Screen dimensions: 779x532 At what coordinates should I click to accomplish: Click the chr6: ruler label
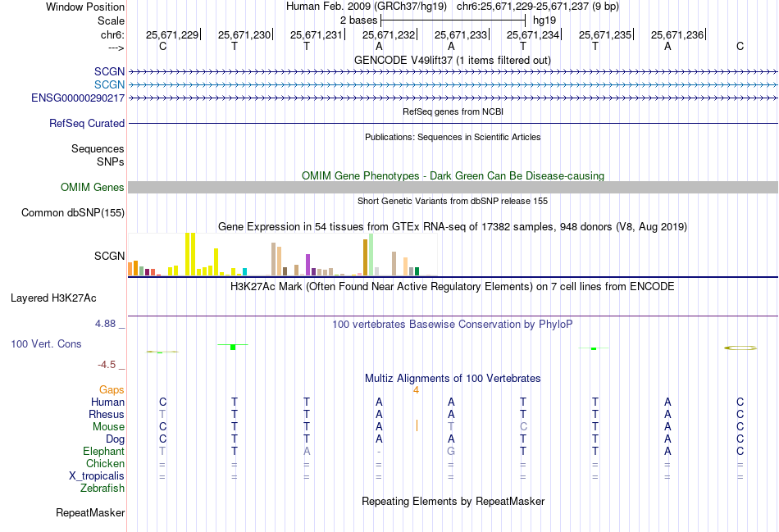113,34
